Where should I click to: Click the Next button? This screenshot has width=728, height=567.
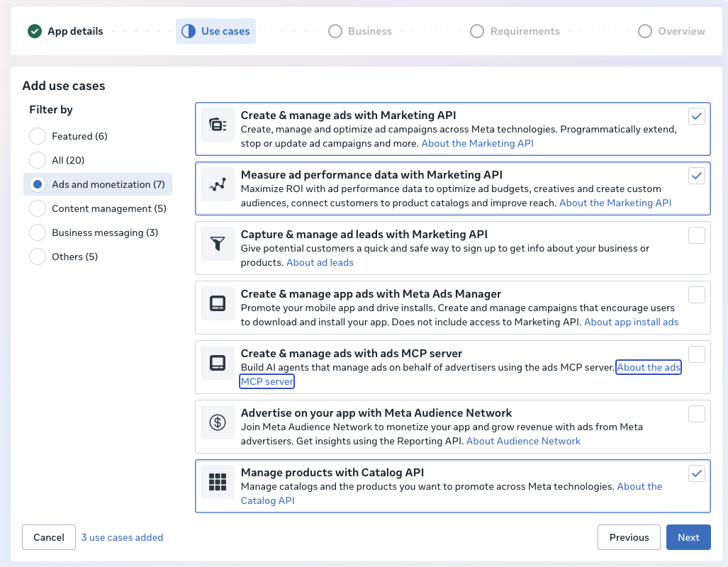[688, 537]
